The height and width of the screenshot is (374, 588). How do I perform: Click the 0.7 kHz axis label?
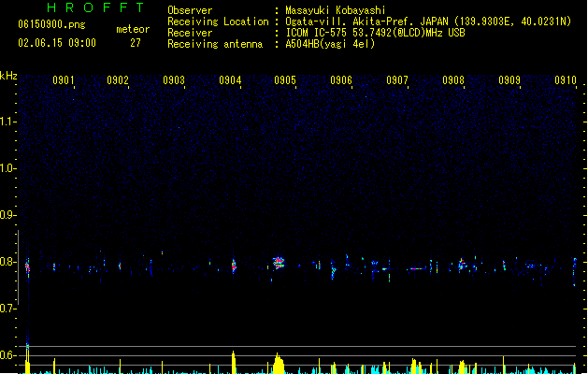coord(7,309)
